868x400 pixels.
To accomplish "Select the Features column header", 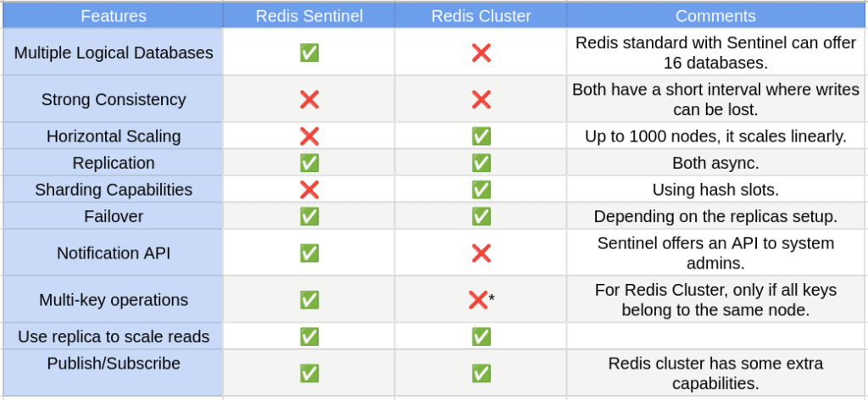I will pyautogui.click(x=113, y=15).
